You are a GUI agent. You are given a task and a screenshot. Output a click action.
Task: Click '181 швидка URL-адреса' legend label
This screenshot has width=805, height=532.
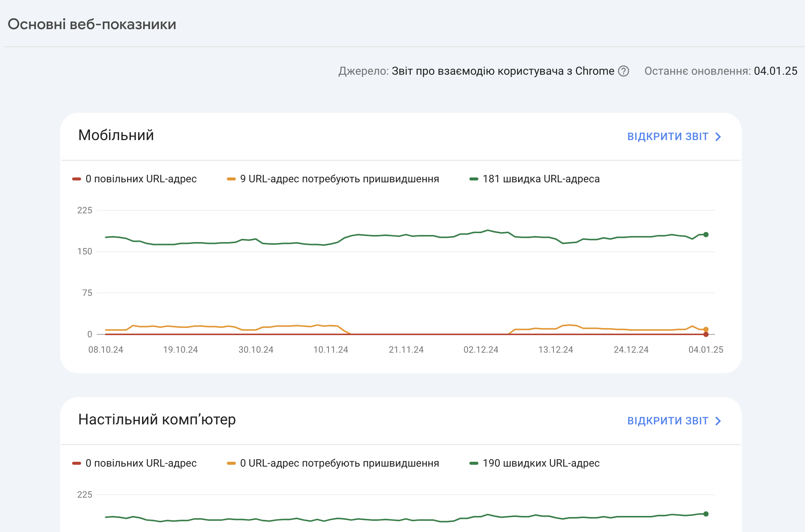541,179
